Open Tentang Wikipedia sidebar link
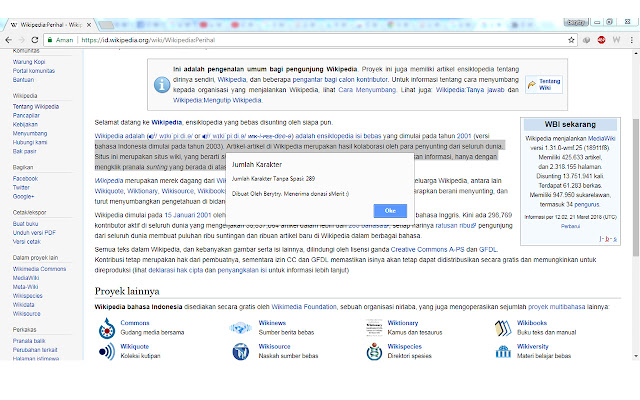The image size is (640, 400). 36,107
